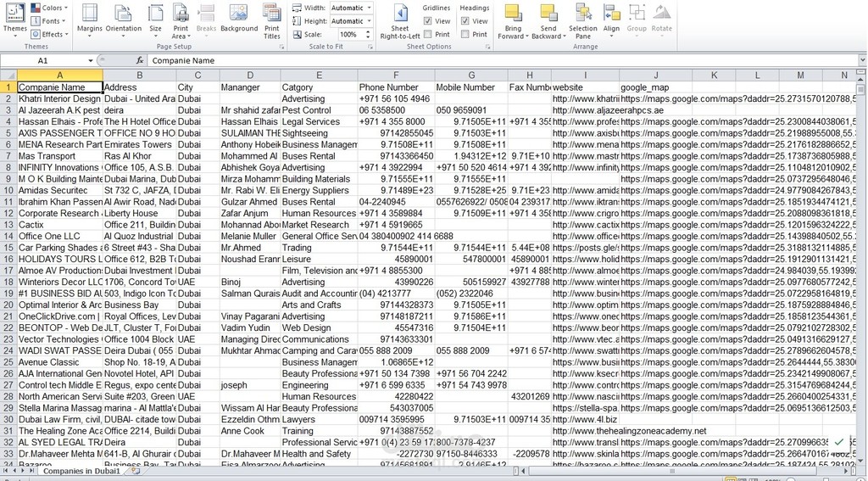Click the formula bar containing Companie Name

click(x=500, y=61)
